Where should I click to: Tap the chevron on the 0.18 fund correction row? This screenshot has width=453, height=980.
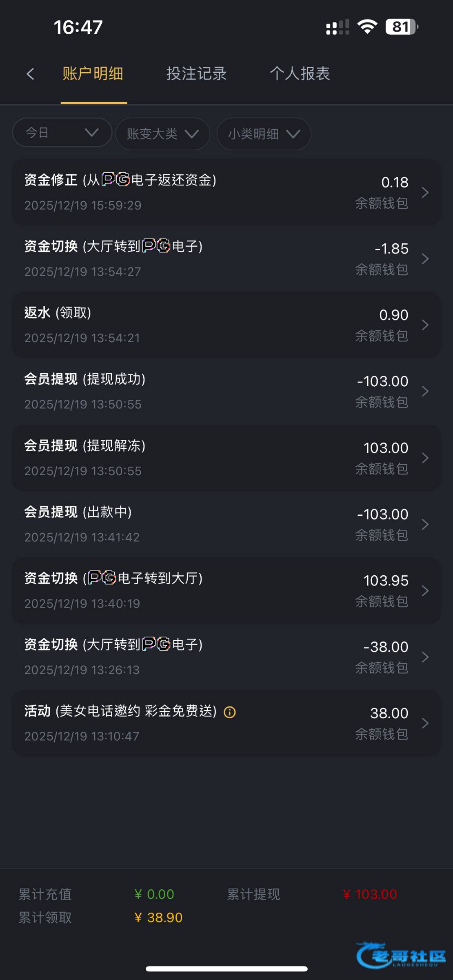[x=425, y=192]
